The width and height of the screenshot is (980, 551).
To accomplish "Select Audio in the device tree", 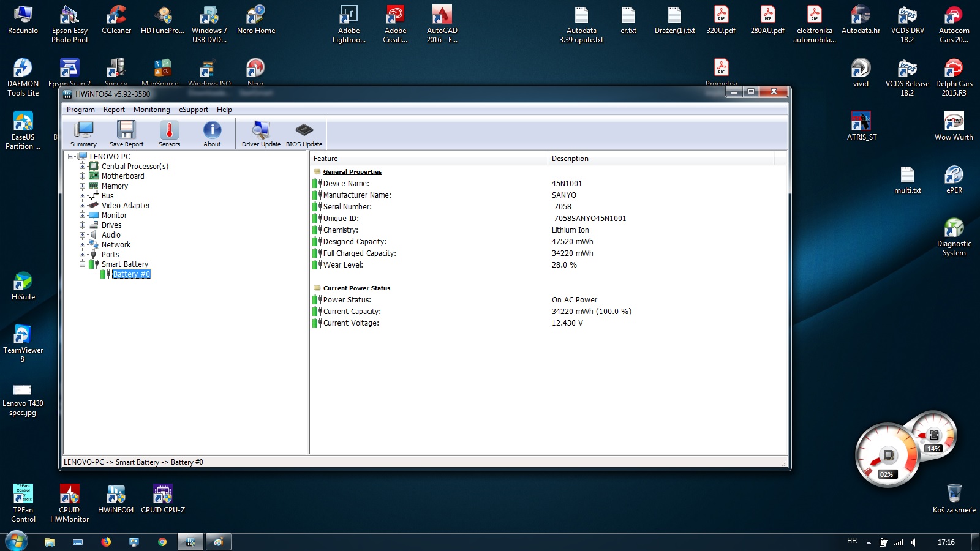I will pyautogui.click(x=111, y=234).
